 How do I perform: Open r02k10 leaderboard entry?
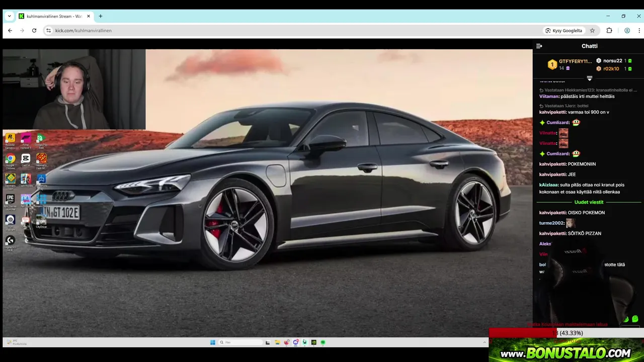pyautogui.click(x=614, y=69)
